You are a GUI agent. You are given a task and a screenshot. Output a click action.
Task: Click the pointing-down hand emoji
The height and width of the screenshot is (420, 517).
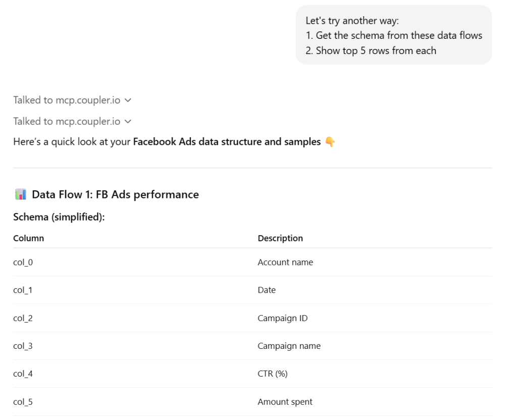coord(330,142)
